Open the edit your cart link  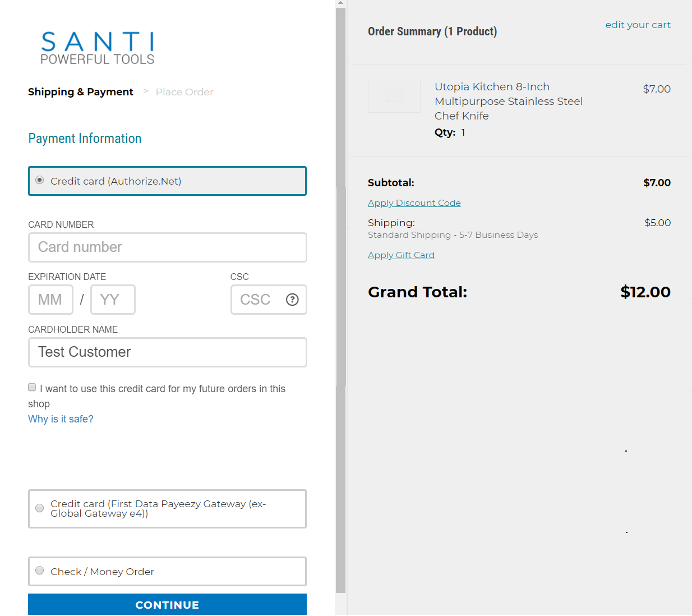click(638, 25)
